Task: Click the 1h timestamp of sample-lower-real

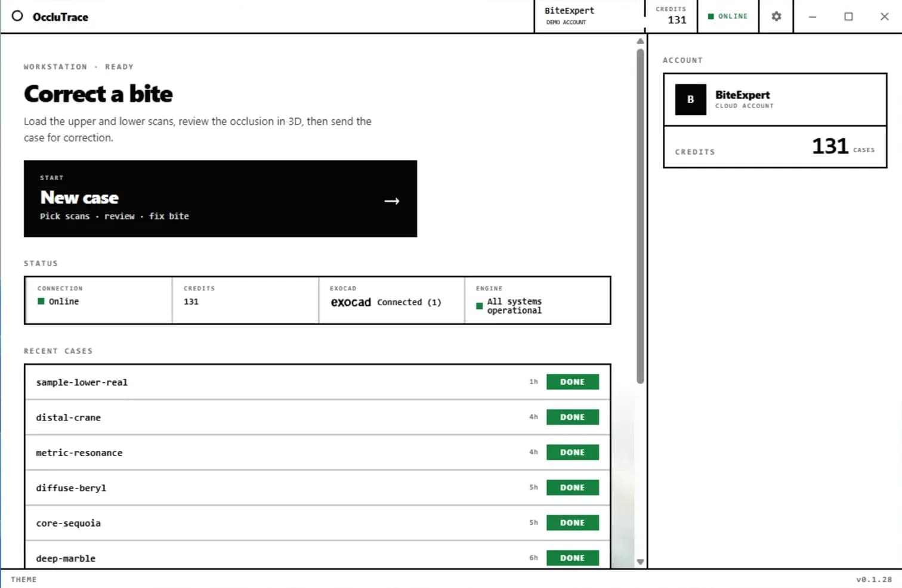Action: (x=533, y=382)
